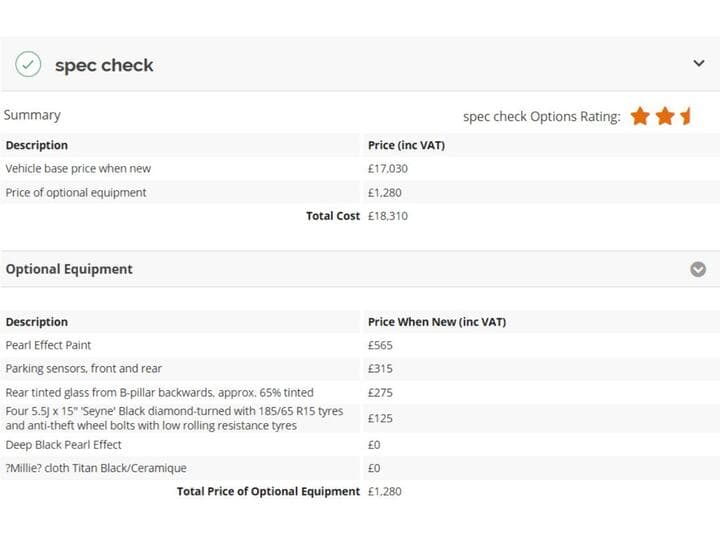Screen dimensions: 720x540
Task: Click the Total Cost £18,310 value
Action: [388, 216]
